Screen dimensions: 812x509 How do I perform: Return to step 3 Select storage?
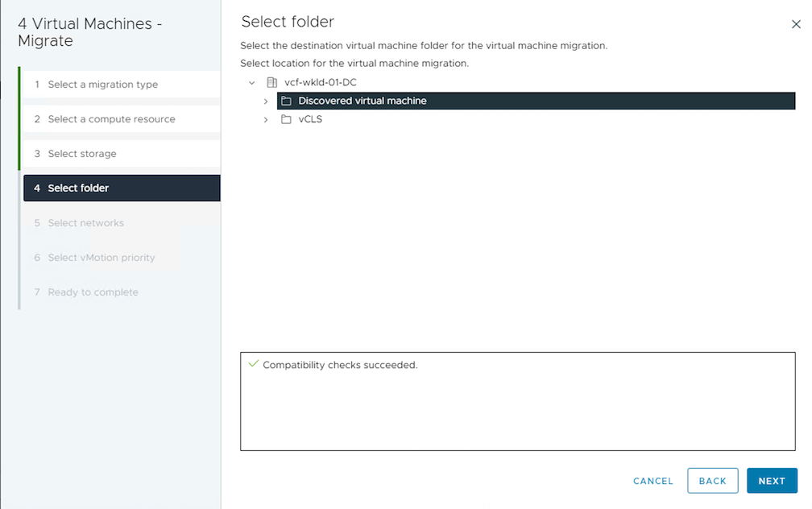81,154
